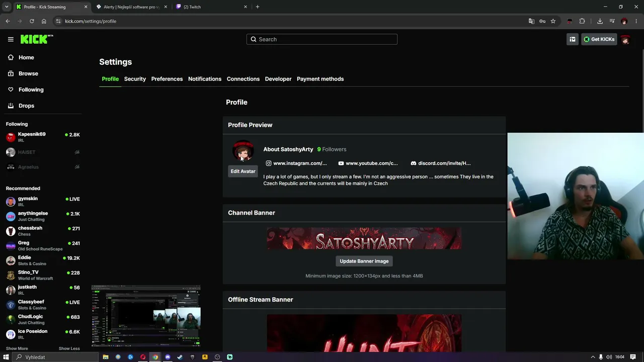Viewport: 644px width, 362px height.
Task: Click the SatoshyArty channel banner image
Action: 364,239
